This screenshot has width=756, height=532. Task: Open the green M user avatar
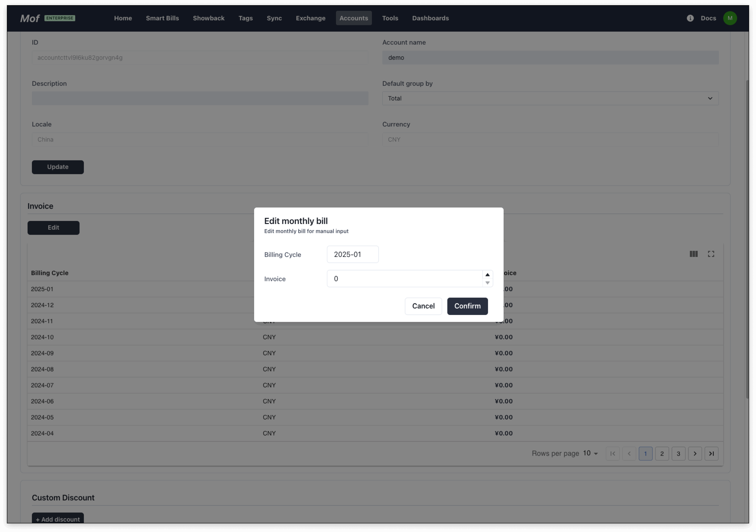730,18
